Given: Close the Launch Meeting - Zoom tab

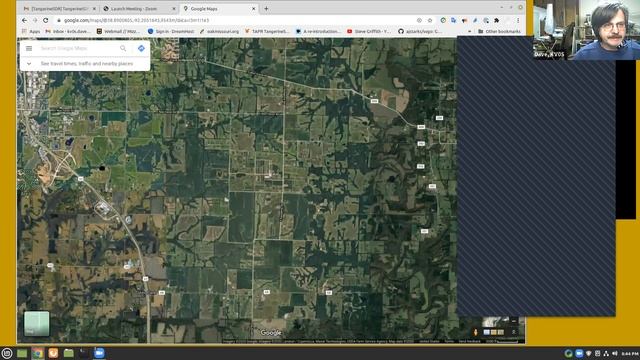Looking at the screenshot, I should click(173, 9).
